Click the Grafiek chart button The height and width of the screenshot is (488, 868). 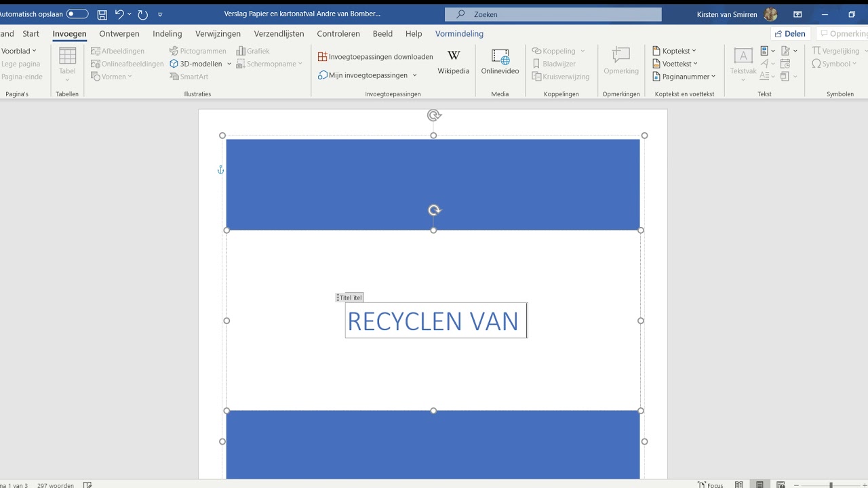pos(253,51)
